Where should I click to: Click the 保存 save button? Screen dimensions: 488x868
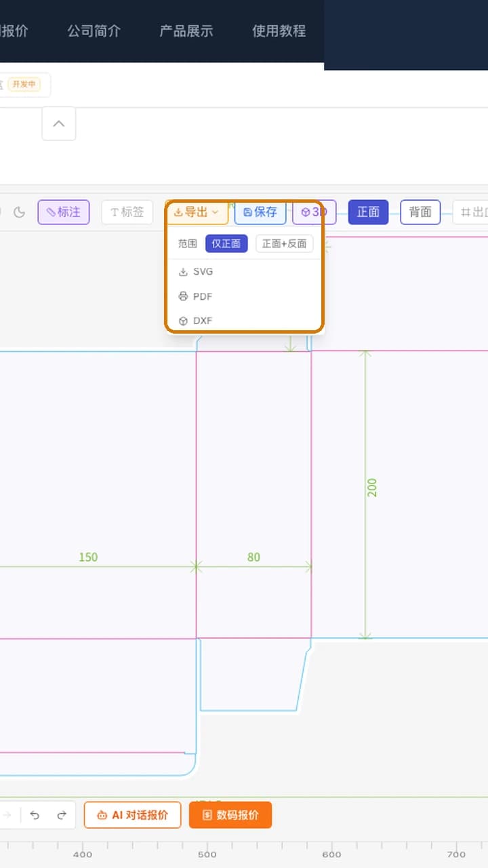(260, 212)
